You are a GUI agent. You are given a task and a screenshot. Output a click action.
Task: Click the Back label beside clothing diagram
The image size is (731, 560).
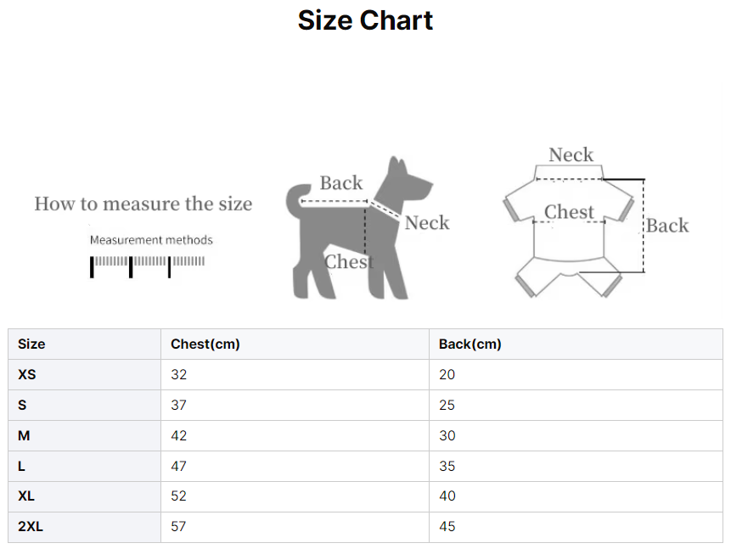pos(667,226)
